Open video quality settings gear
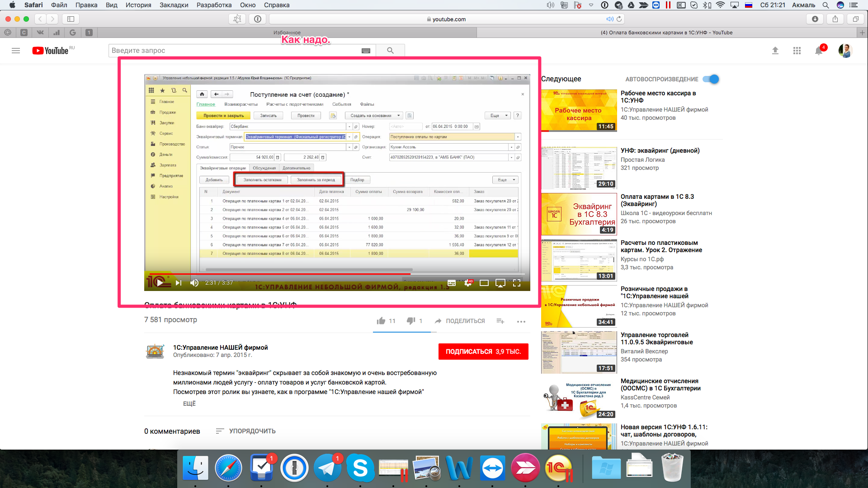Image resolution: width=868 pixels, height=488 pixels. click(x=468, y=283)
